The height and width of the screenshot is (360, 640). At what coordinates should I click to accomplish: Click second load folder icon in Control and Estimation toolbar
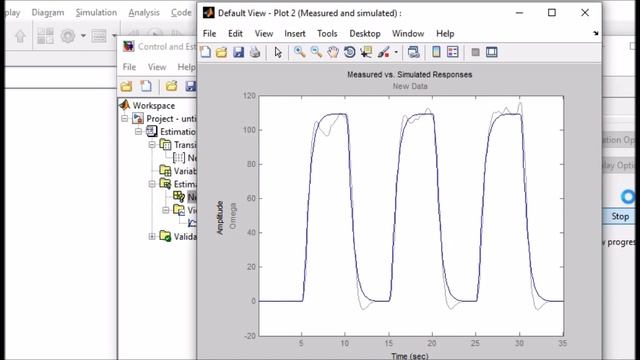(171, 86)
